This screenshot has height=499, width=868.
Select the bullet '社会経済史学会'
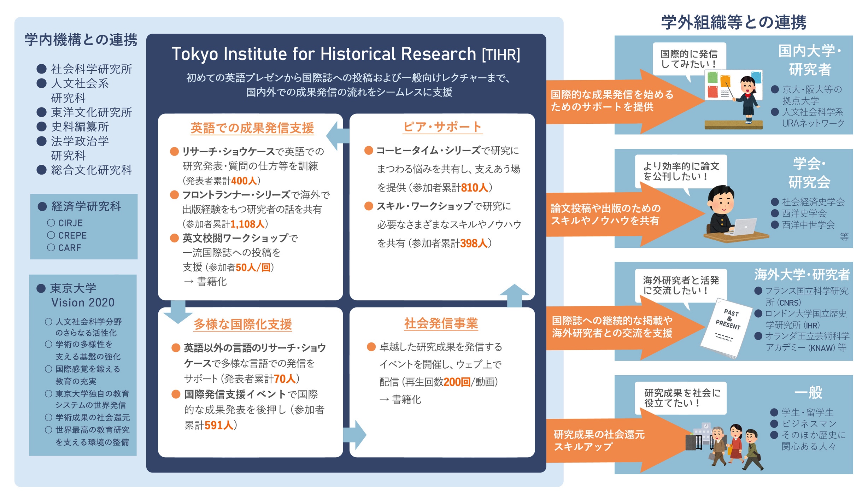(808, 202)
